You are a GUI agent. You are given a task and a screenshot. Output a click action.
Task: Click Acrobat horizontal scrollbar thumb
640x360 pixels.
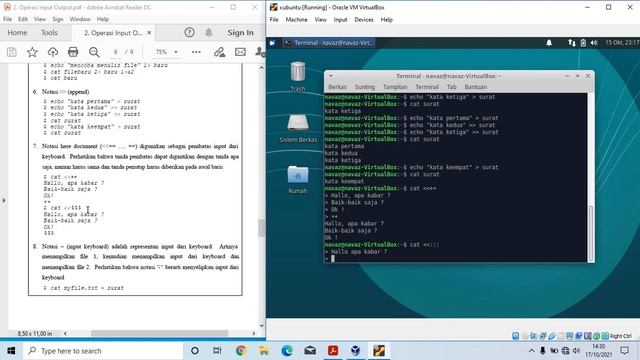[159, 333]
